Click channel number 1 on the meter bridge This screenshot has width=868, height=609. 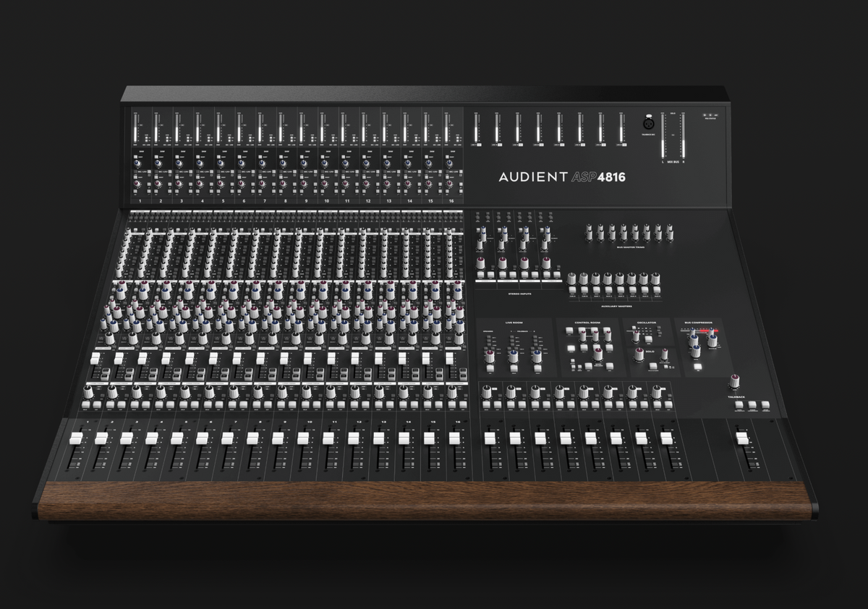point(140,201)
